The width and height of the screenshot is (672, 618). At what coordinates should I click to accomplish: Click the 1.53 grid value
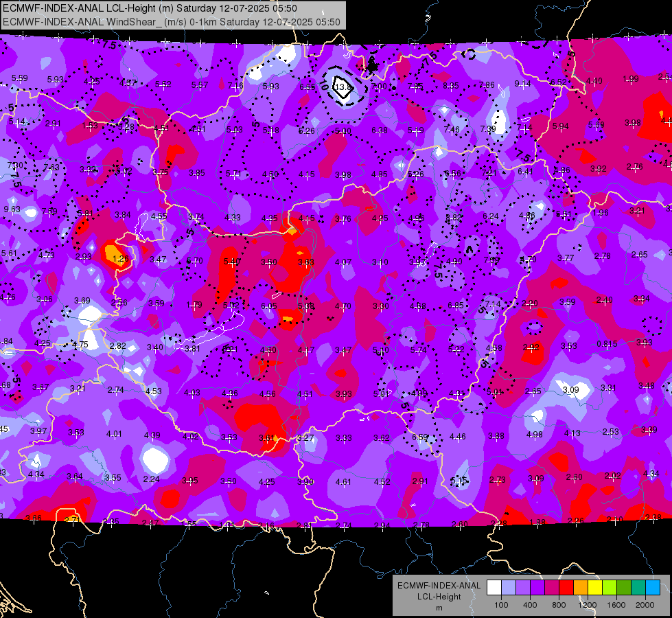pyautogui.click(x=90, y=125)
